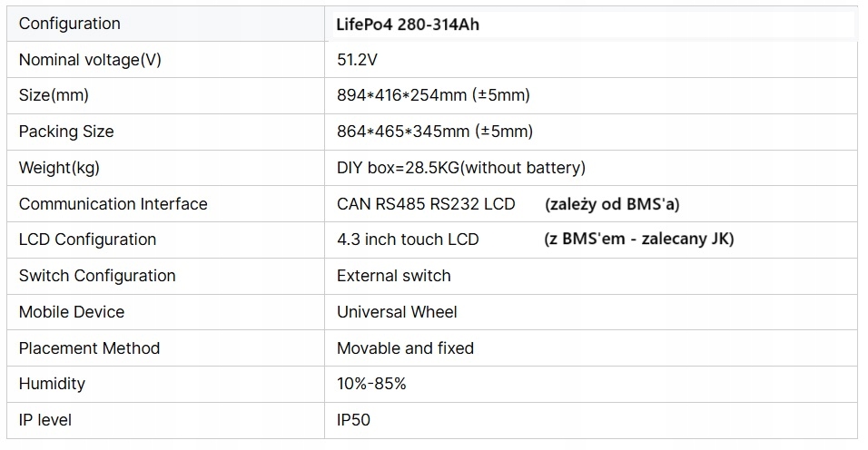The width and height of the screenshot is (868, 450).
Task: Click the "Universal Wheel" value
Action: (397, 312)
